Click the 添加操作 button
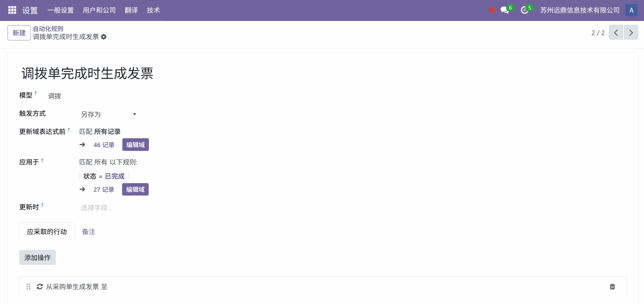The height and width of the screenshot is (304, 644). coord(37,257)
